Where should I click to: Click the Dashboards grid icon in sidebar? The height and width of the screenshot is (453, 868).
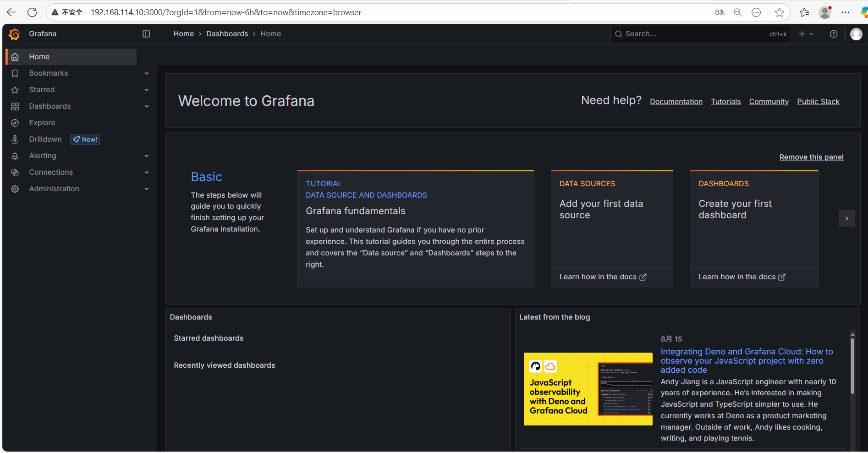(x=15, y=106)
